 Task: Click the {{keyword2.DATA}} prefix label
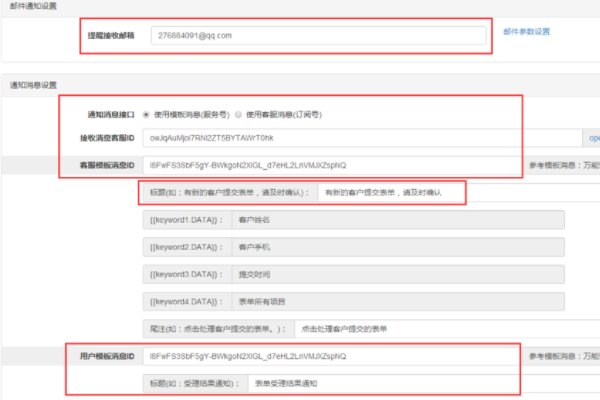pyautogui.click(x=187, y=247)
